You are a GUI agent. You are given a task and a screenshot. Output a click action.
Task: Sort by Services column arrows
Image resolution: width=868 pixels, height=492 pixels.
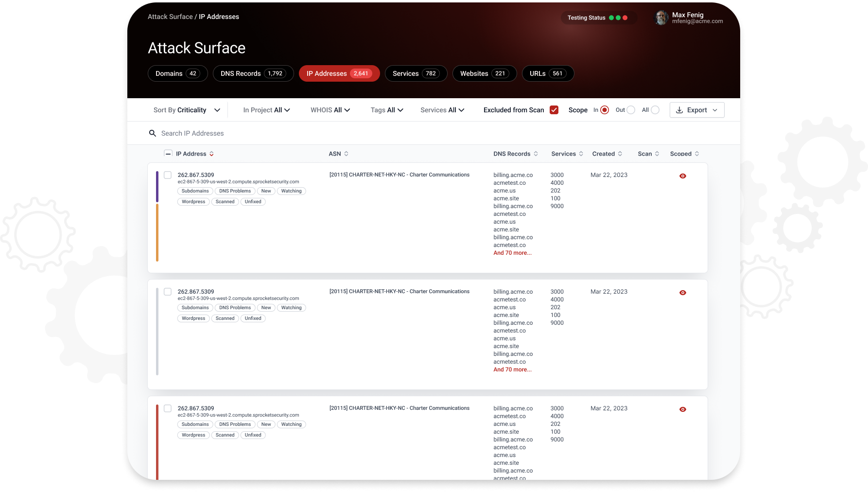581,154
